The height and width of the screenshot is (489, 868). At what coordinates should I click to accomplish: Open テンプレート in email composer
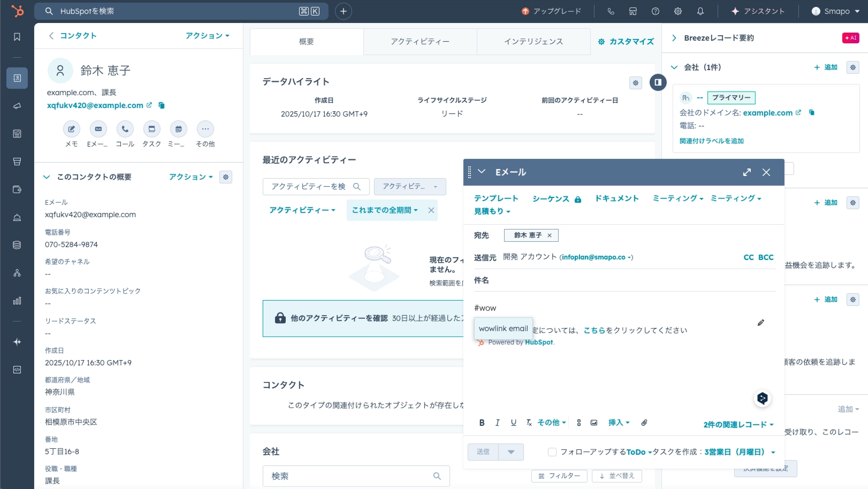coord(496,198)
